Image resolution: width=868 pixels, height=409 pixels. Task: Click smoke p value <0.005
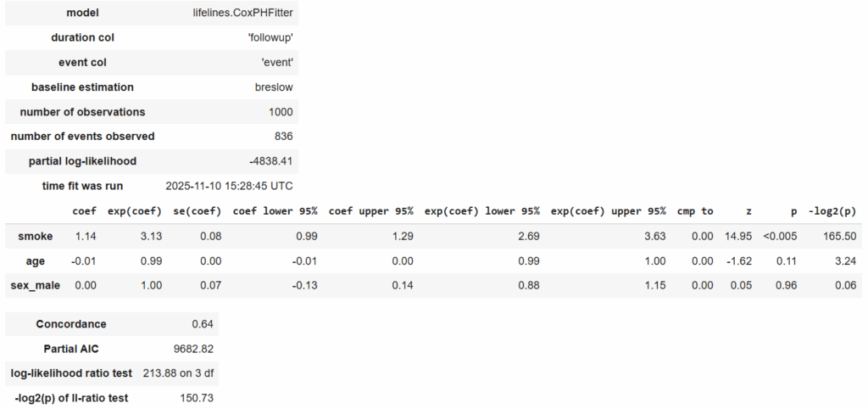coord(781,236)
